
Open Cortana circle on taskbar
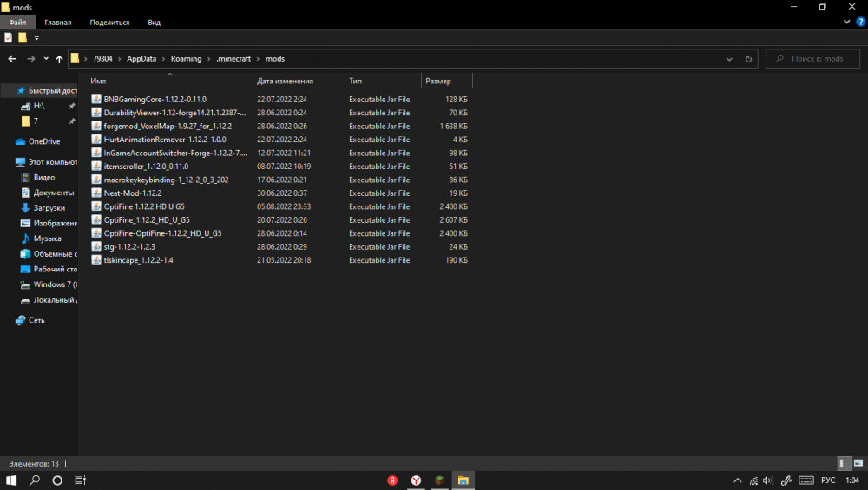click(x=57, y=480)
